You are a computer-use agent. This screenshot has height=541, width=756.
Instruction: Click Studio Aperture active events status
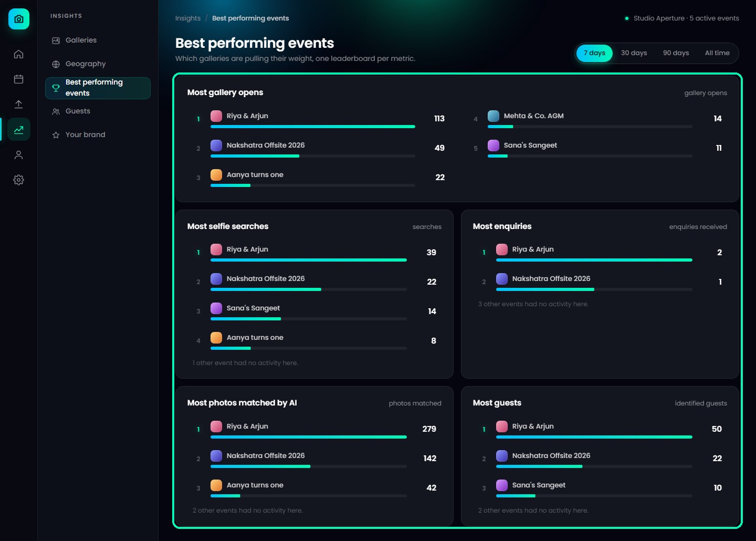pyautogui.click(x=681, y=18)
